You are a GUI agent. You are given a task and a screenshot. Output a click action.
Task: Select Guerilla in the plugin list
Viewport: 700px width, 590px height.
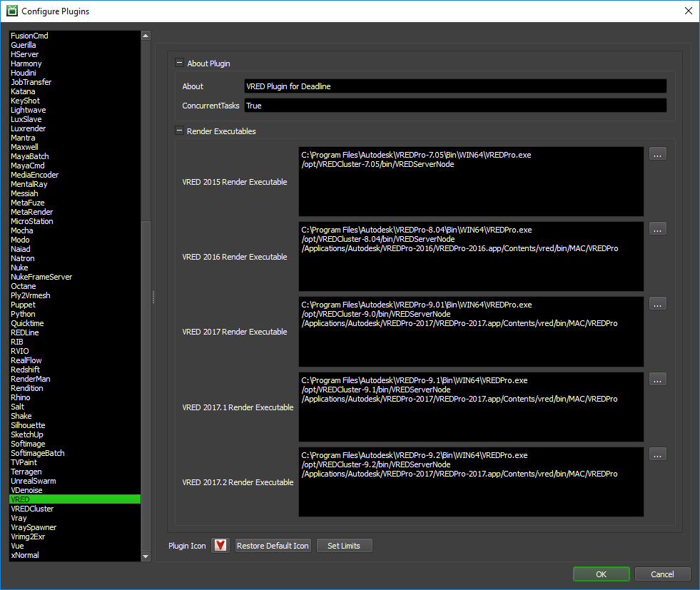pos(75,45)
